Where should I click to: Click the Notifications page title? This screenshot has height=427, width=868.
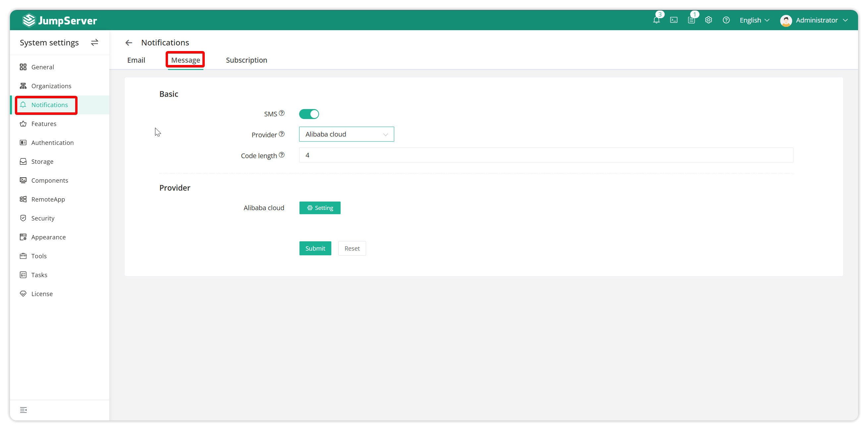point(165,42)
